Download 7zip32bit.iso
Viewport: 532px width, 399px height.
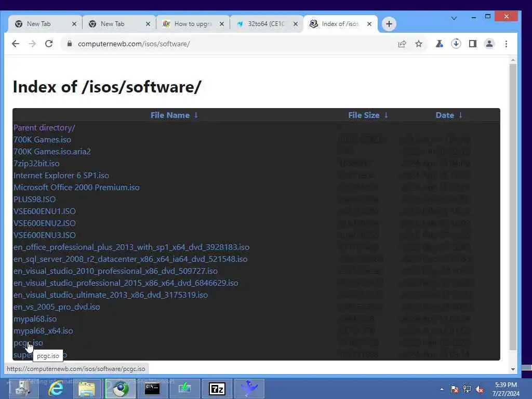tap(36, 164)
